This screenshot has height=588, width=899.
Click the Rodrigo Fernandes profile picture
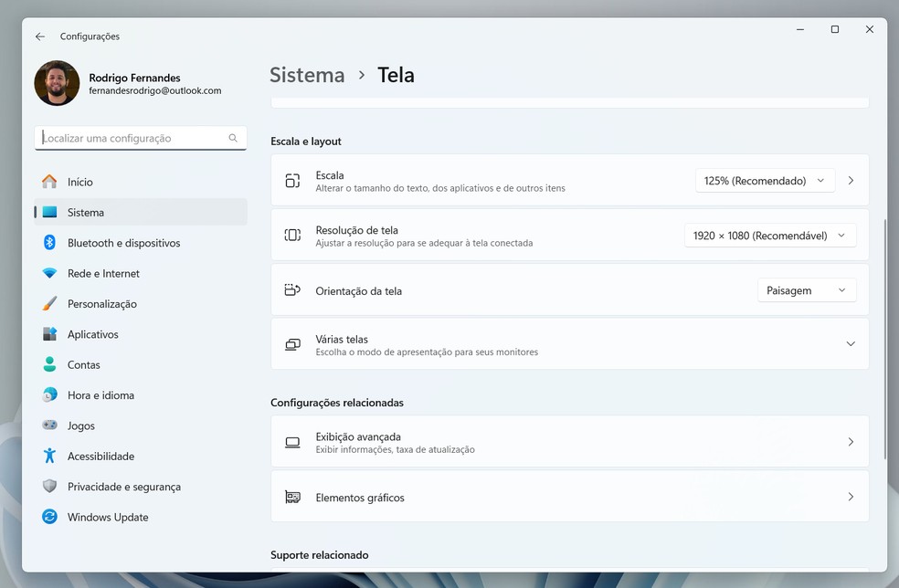(57, 83)
